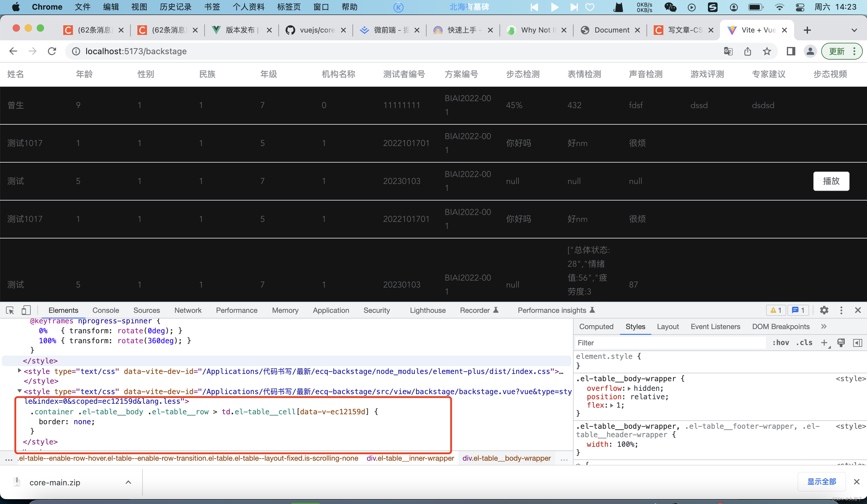Toggle the computed styles sidebar icon
The image size is (867, 504).
coord(858,343)
